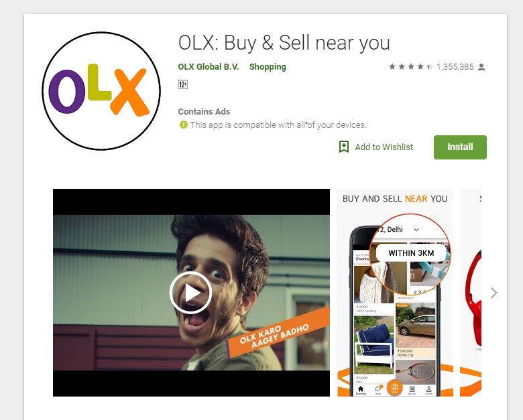523x420 pixels.
Task: Show next screenshots with right chevron
Action: point(494,293)
